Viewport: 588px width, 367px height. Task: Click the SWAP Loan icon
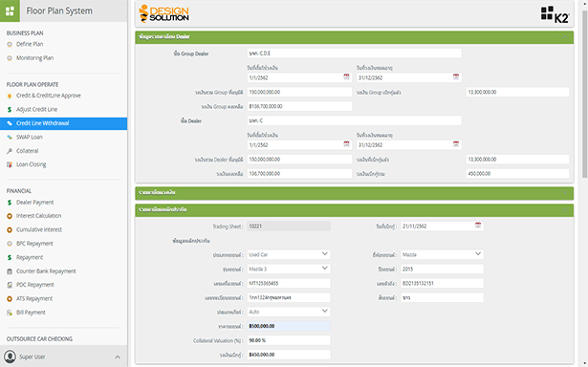click(10, 138)
